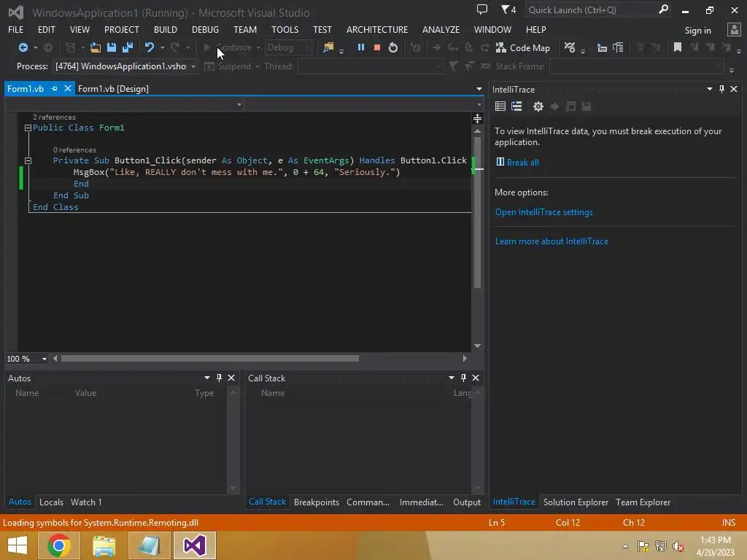747x560 pixels.
Task: Click the Restart debugging icon
Action: 393,47
